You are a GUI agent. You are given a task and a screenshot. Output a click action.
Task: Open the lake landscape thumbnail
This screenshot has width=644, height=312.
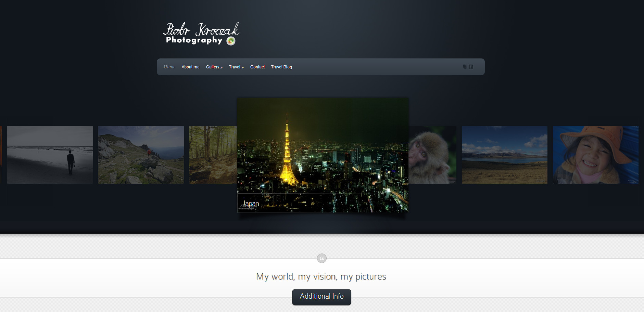[x=504, y=155]
